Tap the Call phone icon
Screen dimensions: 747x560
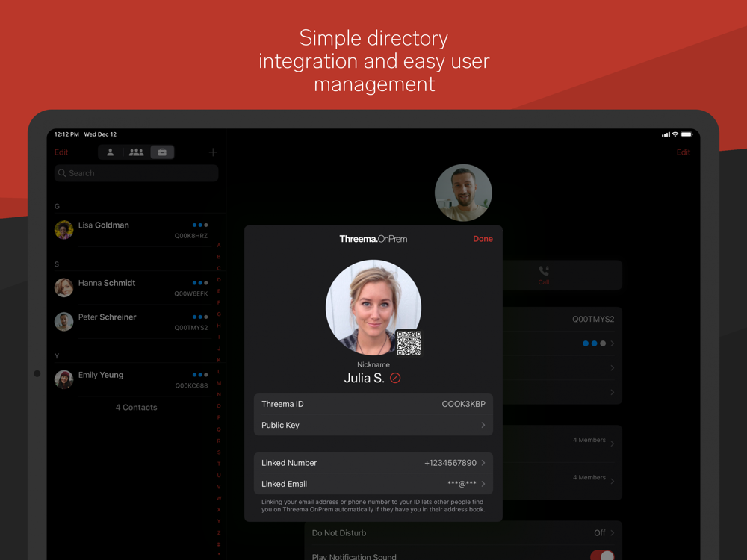tap(544, 272)
